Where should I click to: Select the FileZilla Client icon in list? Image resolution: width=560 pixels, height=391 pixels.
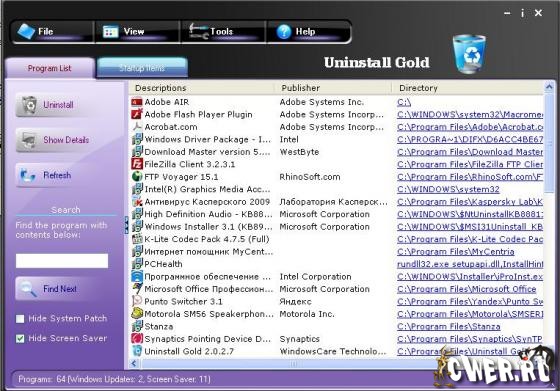point(137,164)
